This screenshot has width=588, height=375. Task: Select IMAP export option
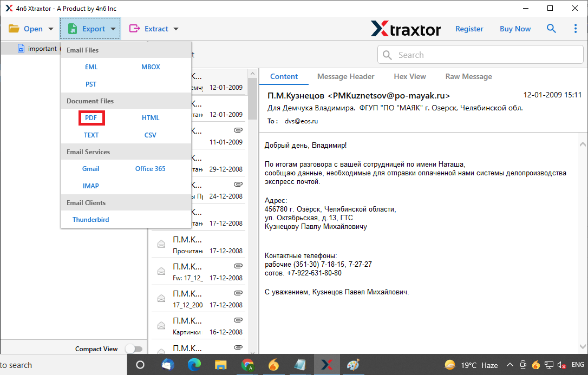pos(91,186)
